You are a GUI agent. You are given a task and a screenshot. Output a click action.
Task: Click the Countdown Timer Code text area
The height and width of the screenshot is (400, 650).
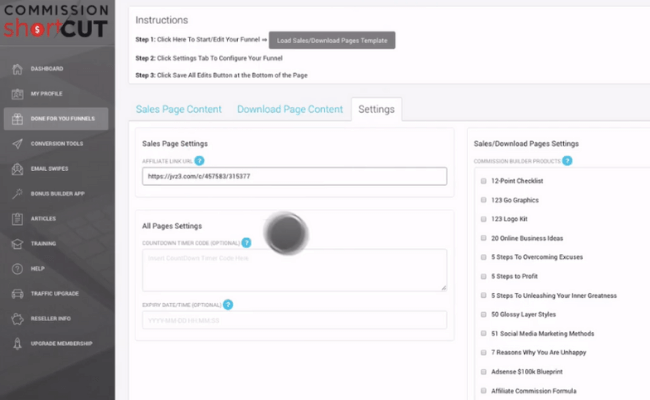pyautogui.click(x=294, y=270)
